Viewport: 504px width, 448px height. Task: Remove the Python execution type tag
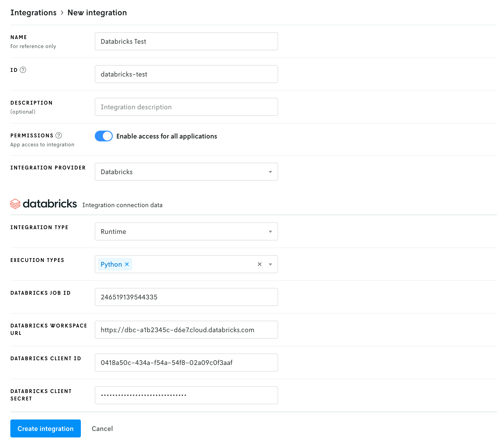[x=127, y=264]
